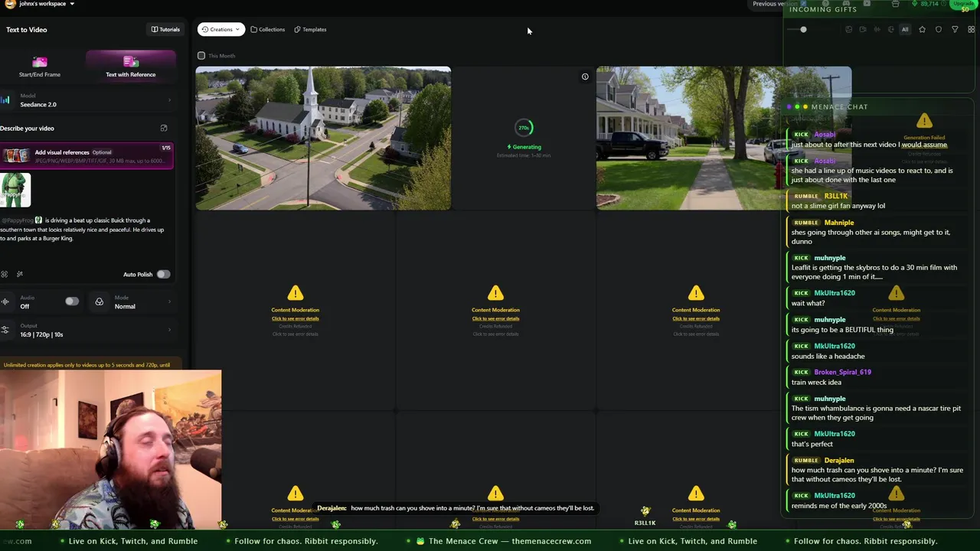Filter creations by image type icon
980x551 pixels.
tap(848, 30)
